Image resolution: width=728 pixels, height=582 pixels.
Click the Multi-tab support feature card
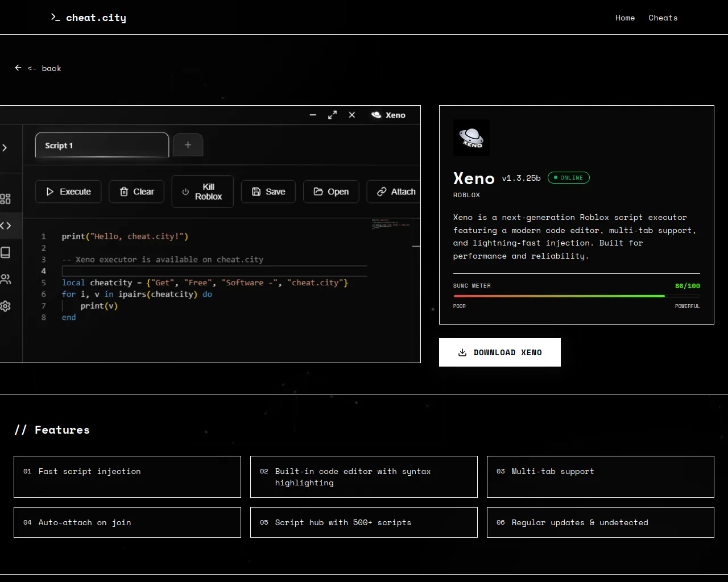pyautogui.click(x=601, y=477)
